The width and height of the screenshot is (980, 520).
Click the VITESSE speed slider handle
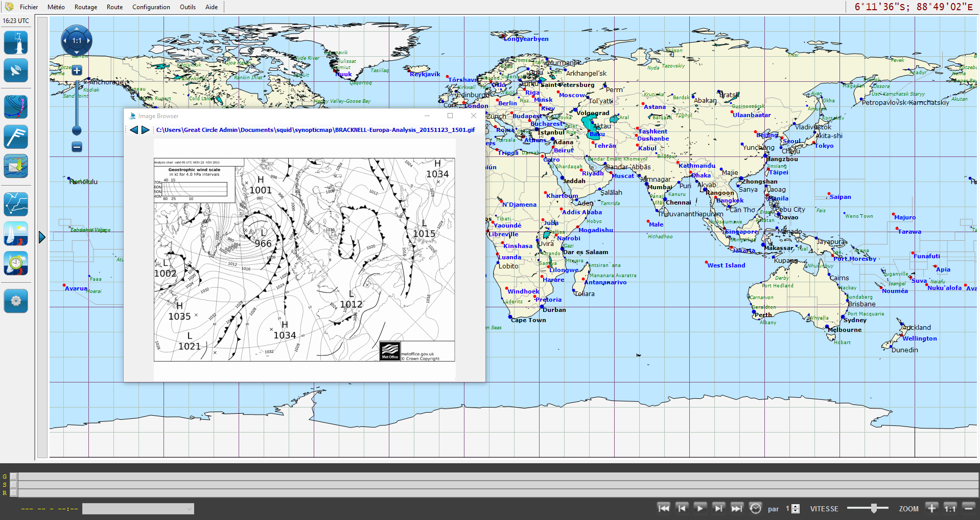(x=874, y=508)
